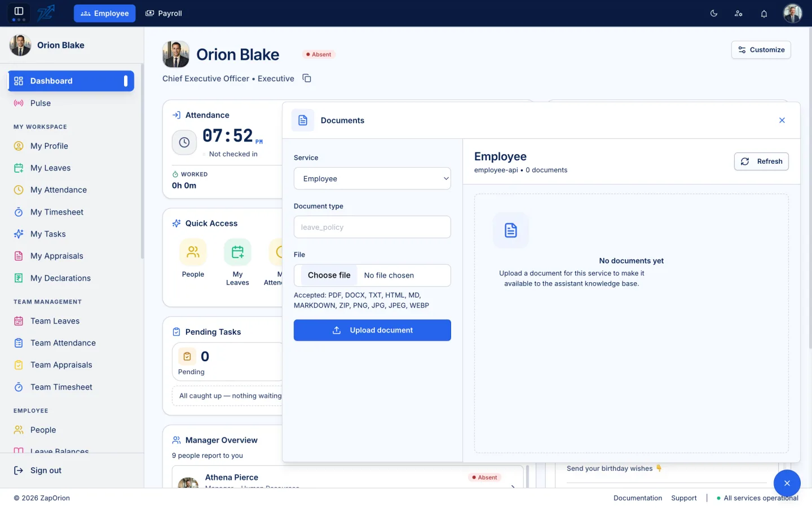Click the Manager Overview people icon
Screen dimensions: 812x508
click(176, 440)
